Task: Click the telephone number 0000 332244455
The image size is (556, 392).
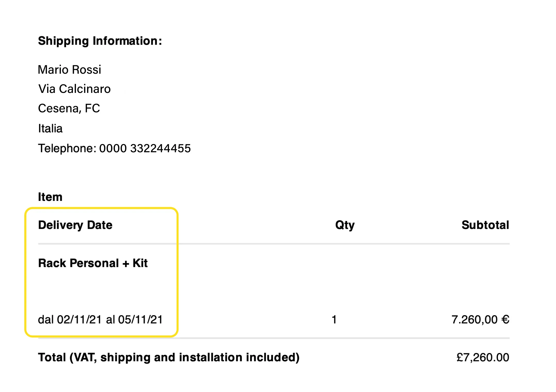Action: 145,148
